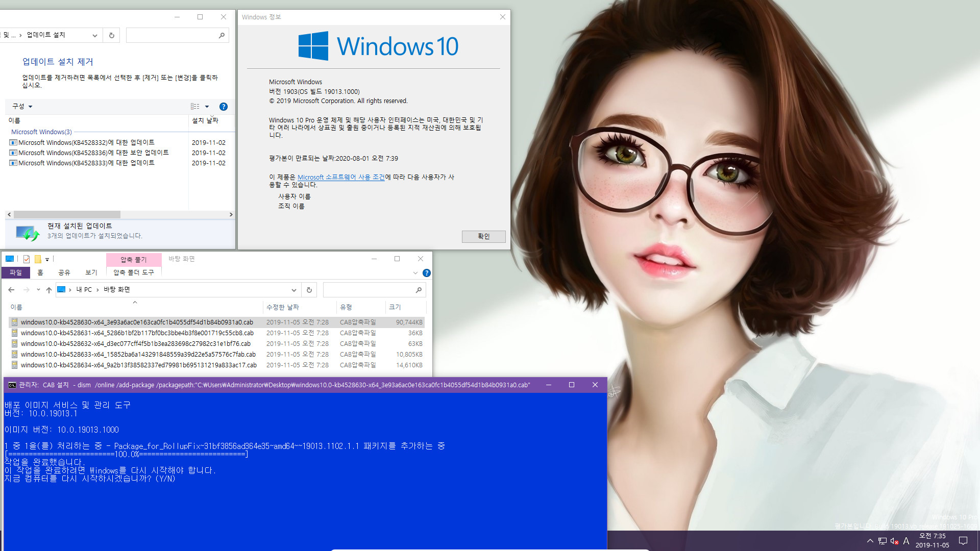
Task: Open the 보기 ribbon tab
Action: click(x=91, y=272)
